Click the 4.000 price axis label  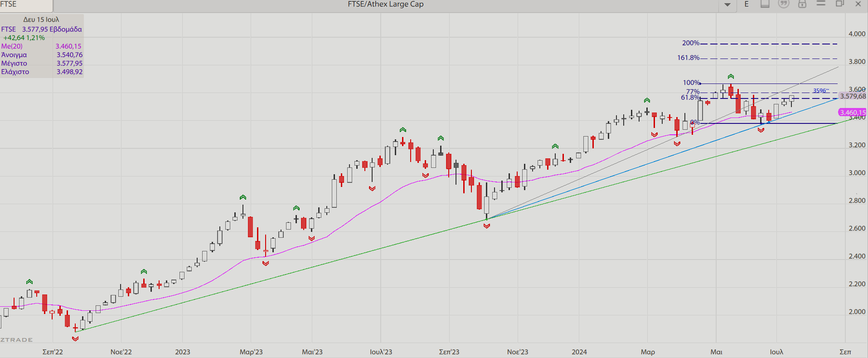(857, 34)
